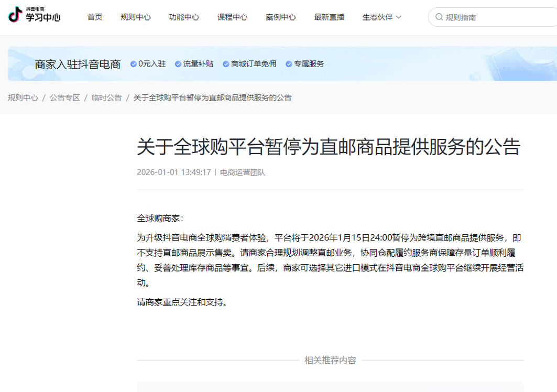
Task: Open the 首页 navigation item
Action: (x=95, y=17)
